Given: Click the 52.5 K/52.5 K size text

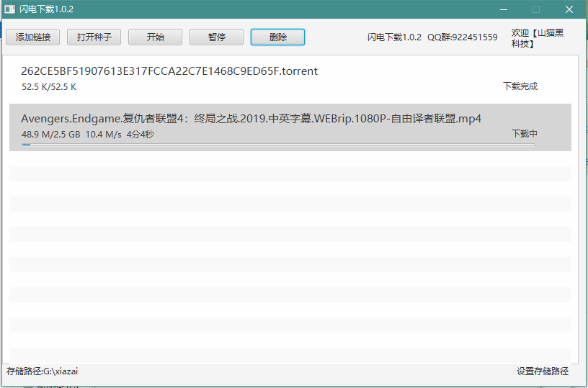Looking at the screenshot, I should 49,87.
